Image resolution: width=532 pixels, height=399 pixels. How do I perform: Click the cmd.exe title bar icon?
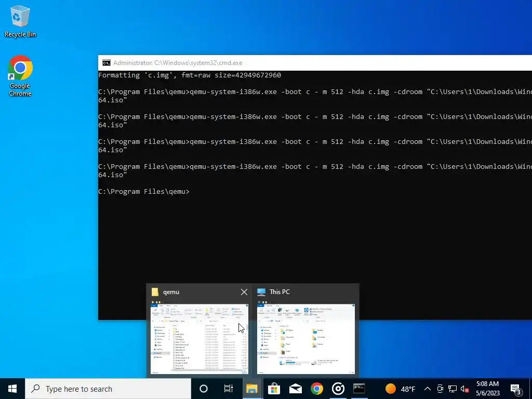click(106, 63)
